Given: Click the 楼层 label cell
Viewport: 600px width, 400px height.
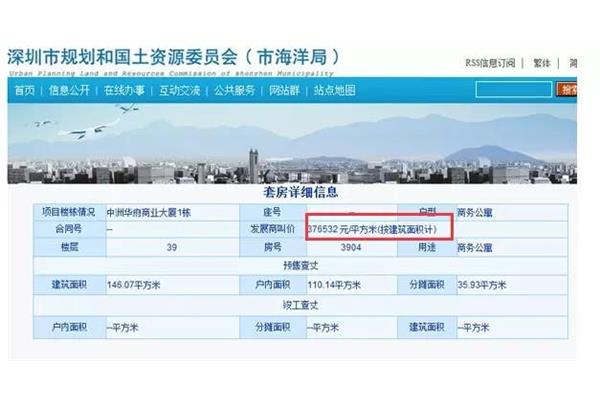Looking at the screenshot, I should (x=69, y=247).
